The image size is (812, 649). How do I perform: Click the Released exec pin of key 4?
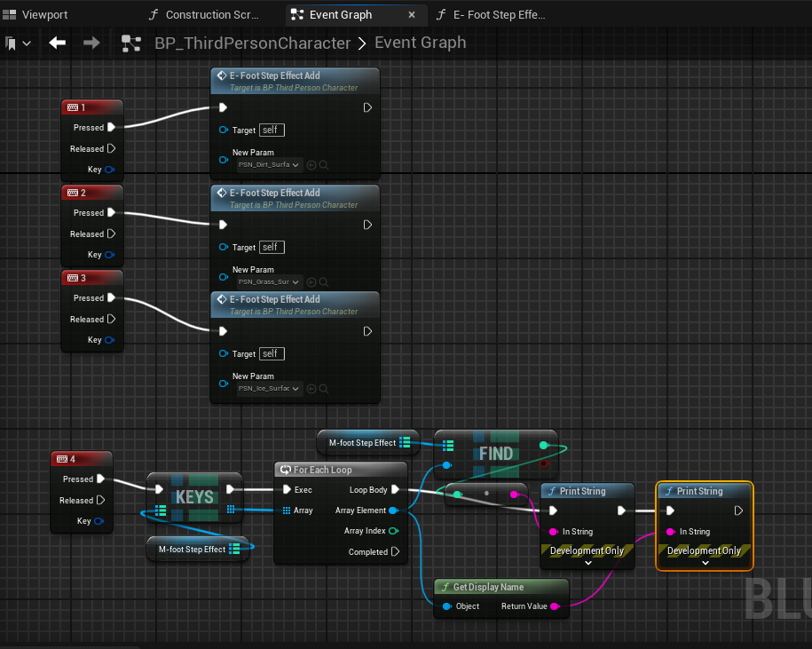(x=101, y=500)
